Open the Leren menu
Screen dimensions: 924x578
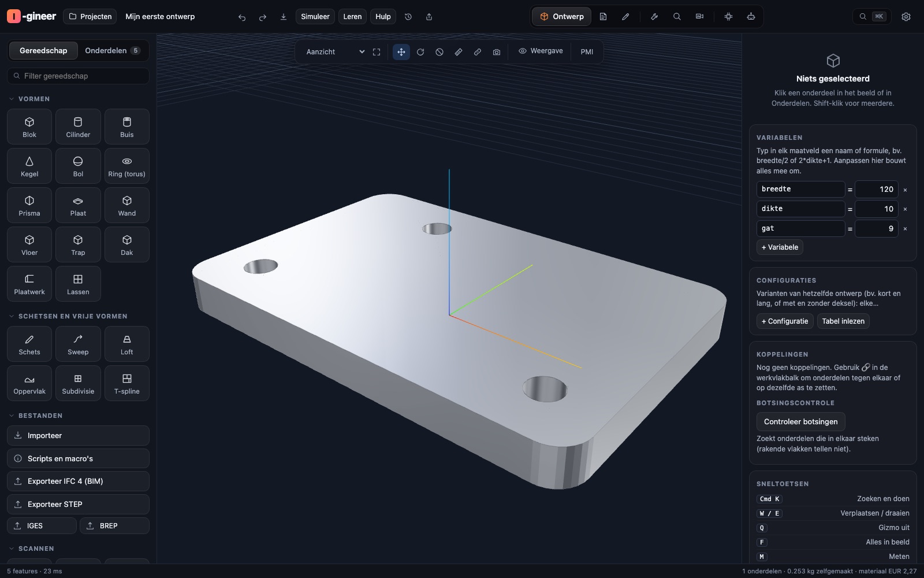pyautogui.click(x=352, y=17)
